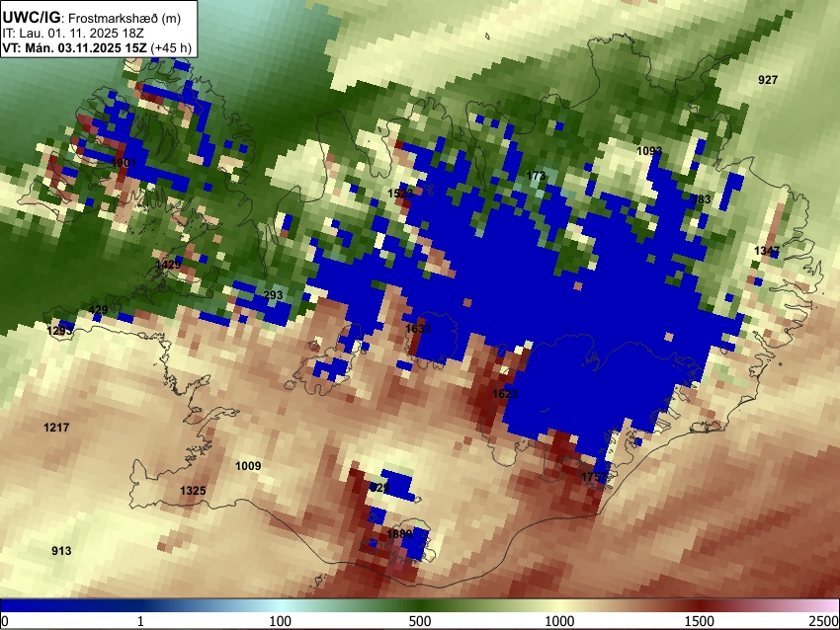This screenshot has height=630, width=840.
Task: Click the map value "293"
Action: pyautogui.click(x=273, y=295)
